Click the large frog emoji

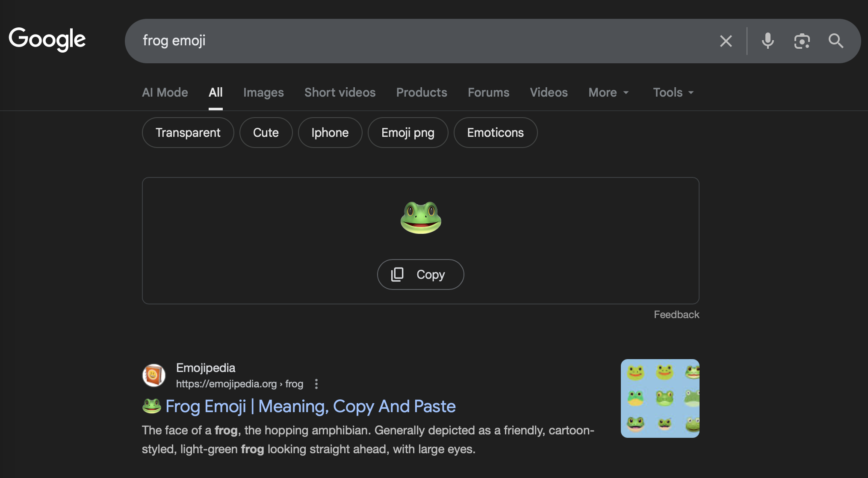421,218
